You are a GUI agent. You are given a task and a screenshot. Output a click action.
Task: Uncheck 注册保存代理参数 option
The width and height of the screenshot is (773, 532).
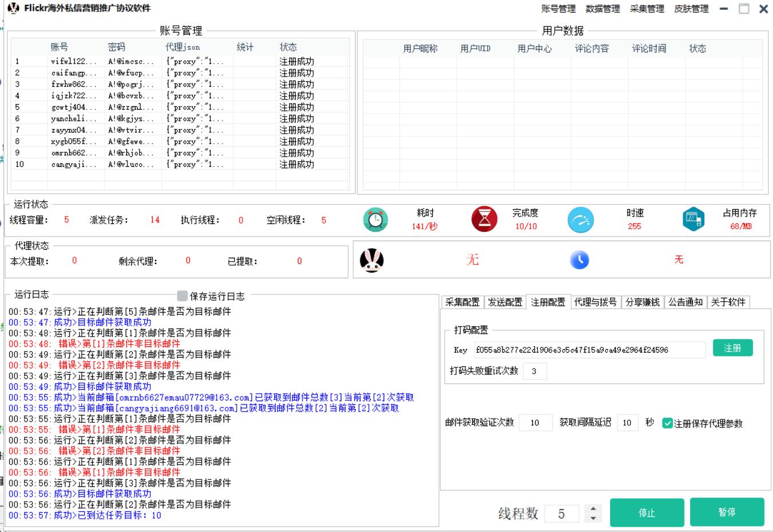click(x=667, y=423)
